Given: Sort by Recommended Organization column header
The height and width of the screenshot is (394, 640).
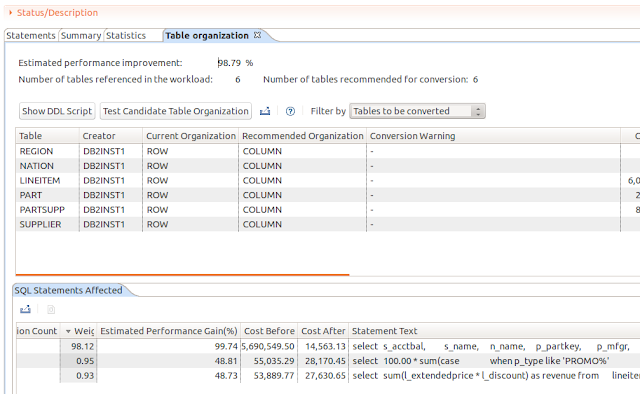Looking at the screenshot, I should (x=302, y=136).
